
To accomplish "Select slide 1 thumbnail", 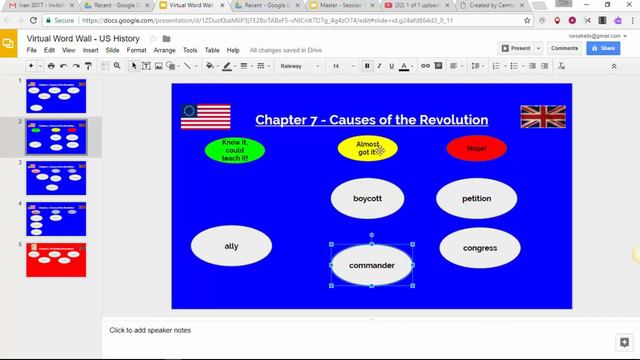I will (x=56, y=96).
